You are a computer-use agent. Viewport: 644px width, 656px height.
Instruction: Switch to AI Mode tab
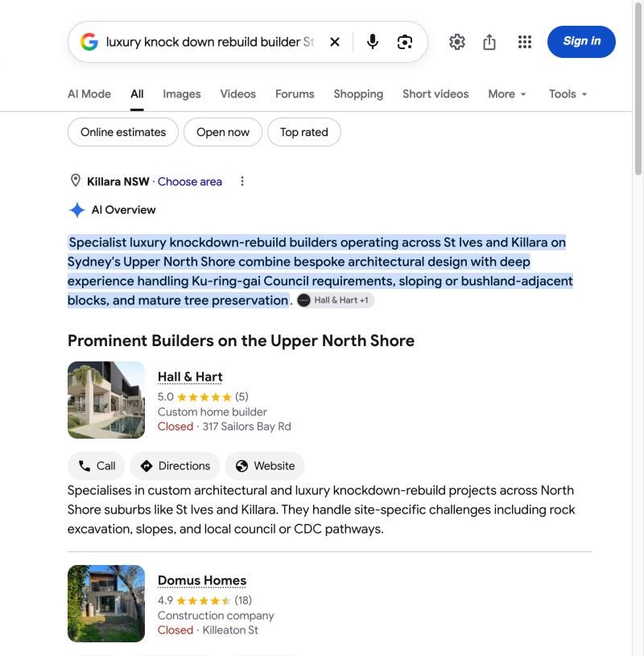pyautogui.click(x=89, y=93)
